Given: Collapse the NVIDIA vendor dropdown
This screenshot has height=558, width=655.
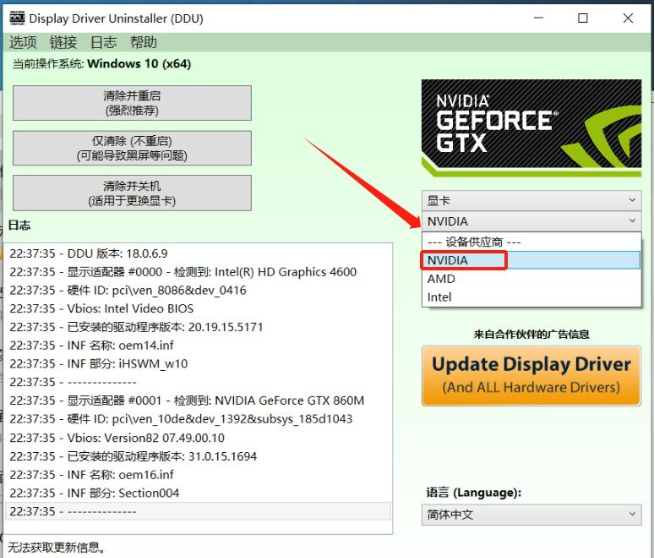Looking at the screenshot, I should point(531,221).
